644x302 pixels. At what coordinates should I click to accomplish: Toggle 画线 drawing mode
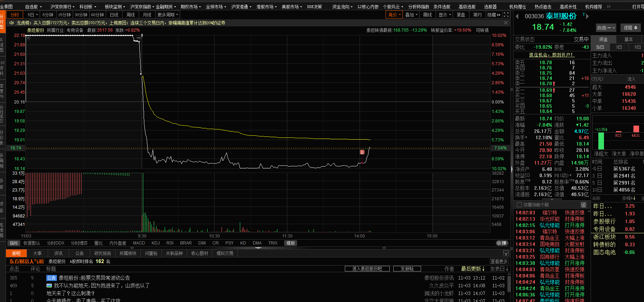428,15
